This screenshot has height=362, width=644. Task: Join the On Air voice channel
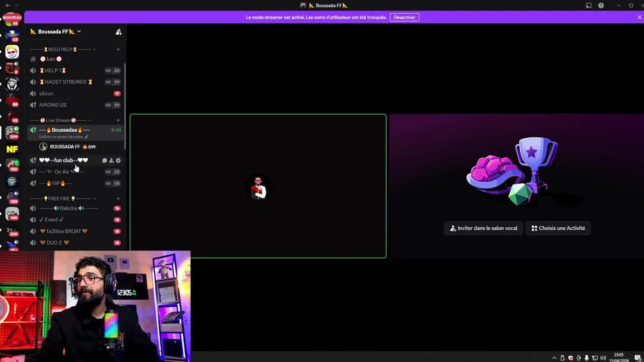[x=75, y=172]
